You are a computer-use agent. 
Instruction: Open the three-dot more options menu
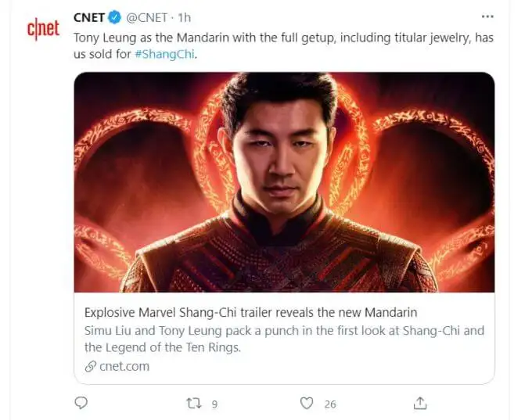[x=487, y=16]
